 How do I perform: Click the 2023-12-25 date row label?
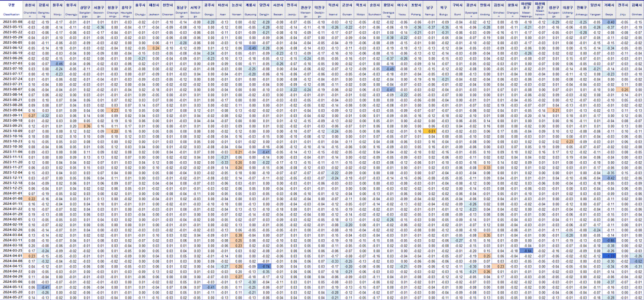pos(11,188)
